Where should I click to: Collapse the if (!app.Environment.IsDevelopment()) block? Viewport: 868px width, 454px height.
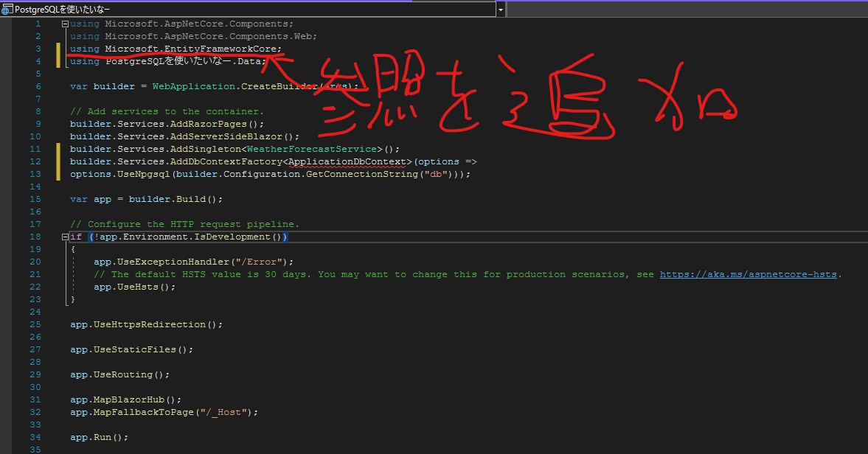point(64,237)
